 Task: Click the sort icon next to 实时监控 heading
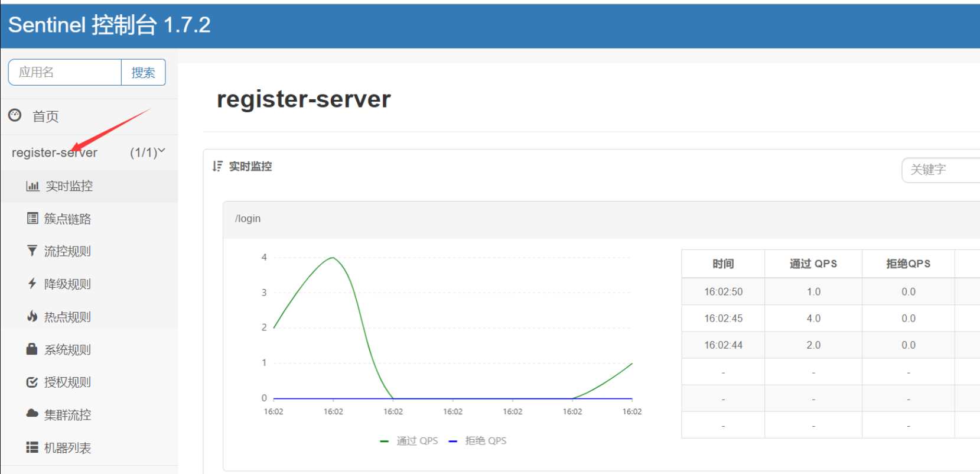(218, 167)
